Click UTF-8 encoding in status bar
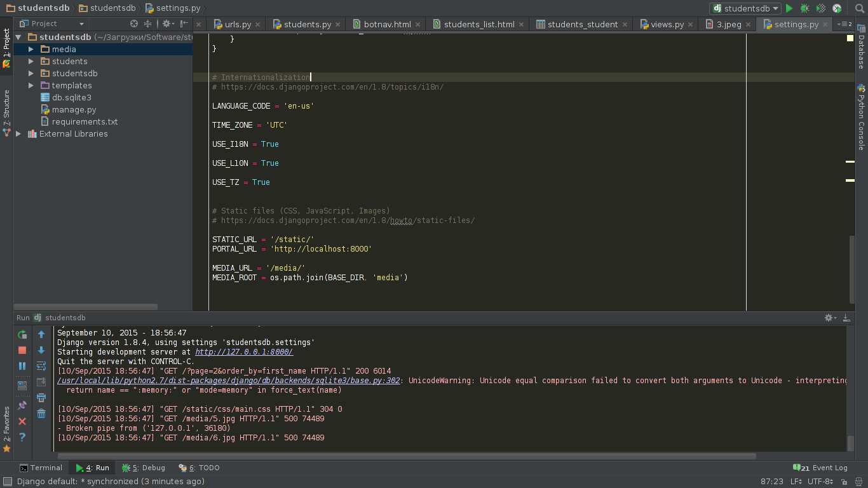868x488 pixels. click(820, 482)
